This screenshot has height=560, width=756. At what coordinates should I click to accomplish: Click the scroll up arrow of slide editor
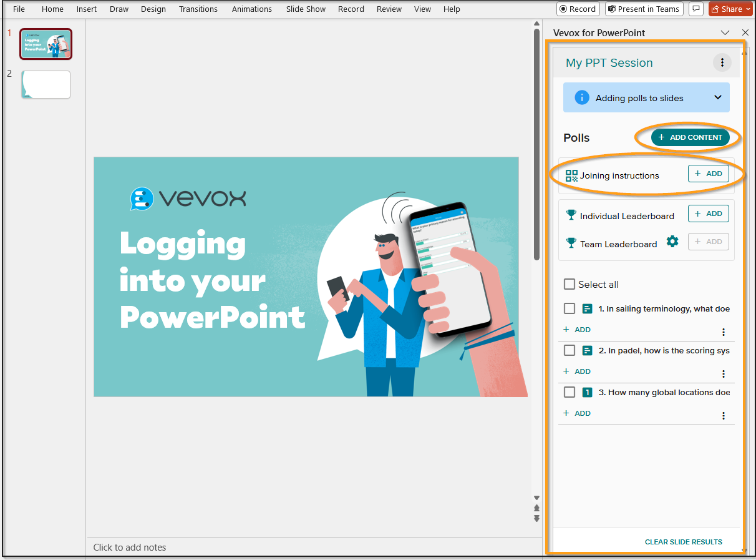536,24
